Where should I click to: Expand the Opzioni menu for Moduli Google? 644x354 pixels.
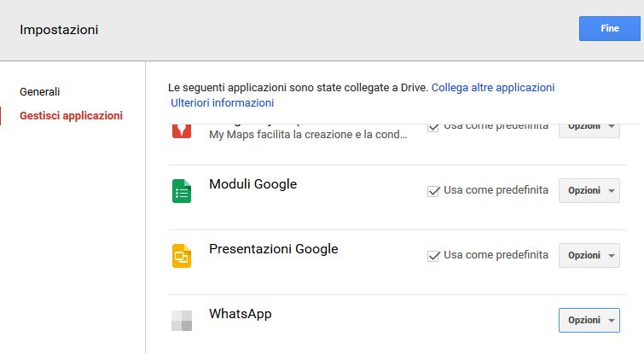point(589,190)
